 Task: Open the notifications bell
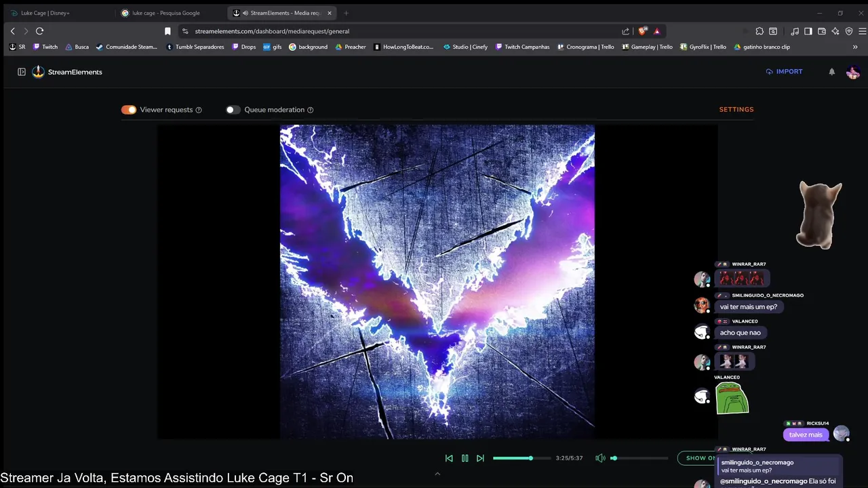(x=832, y=72)
